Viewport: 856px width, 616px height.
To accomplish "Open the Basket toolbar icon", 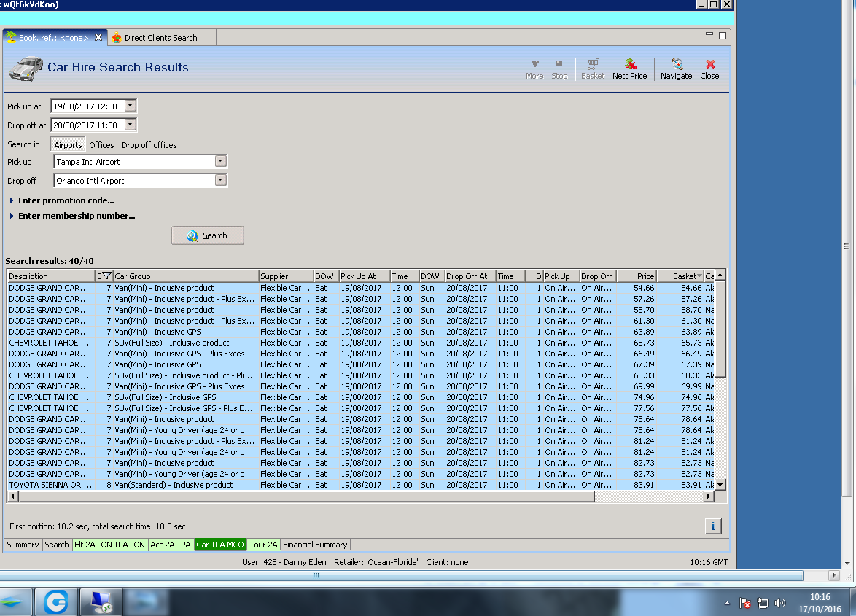I will 593,69.
